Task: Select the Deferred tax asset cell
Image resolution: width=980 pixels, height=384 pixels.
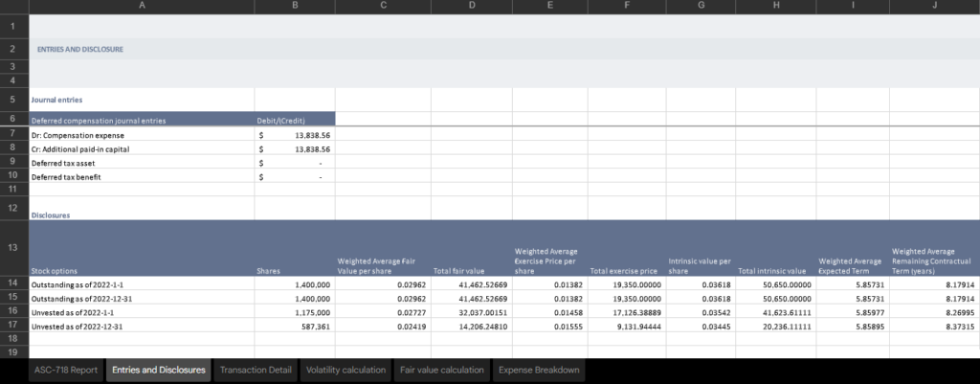Action: pos(142,163)
